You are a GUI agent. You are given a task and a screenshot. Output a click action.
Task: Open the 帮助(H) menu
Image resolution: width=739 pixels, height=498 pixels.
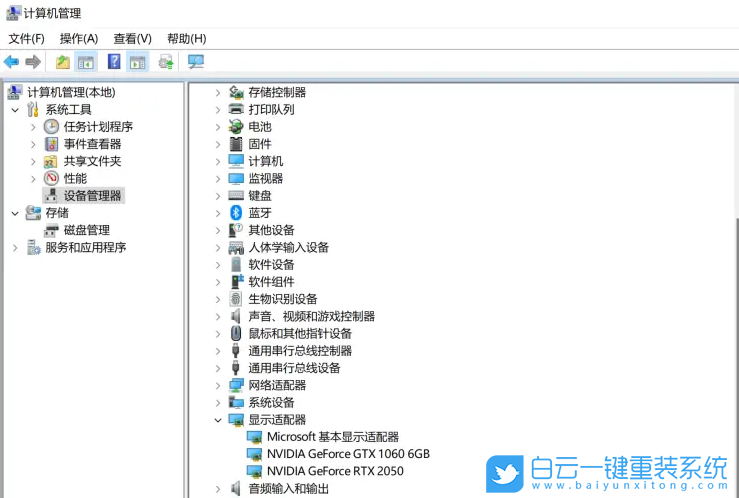(x=187, y=39)
